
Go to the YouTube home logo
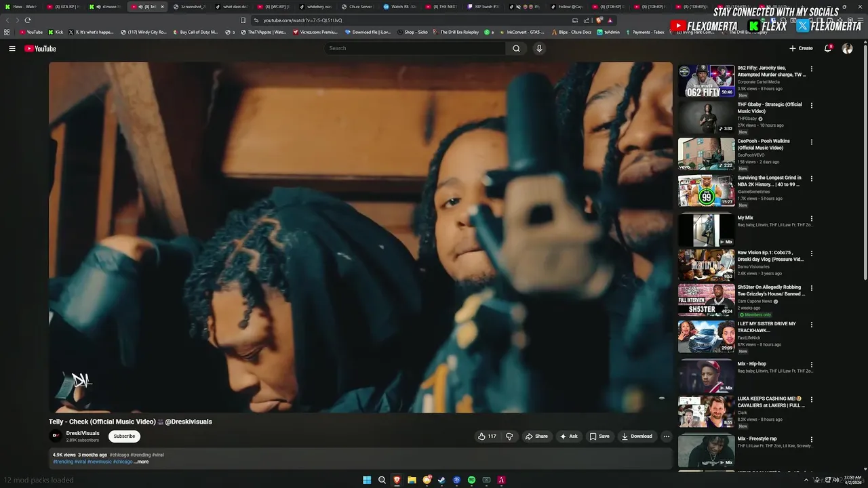tap(40, 49)
